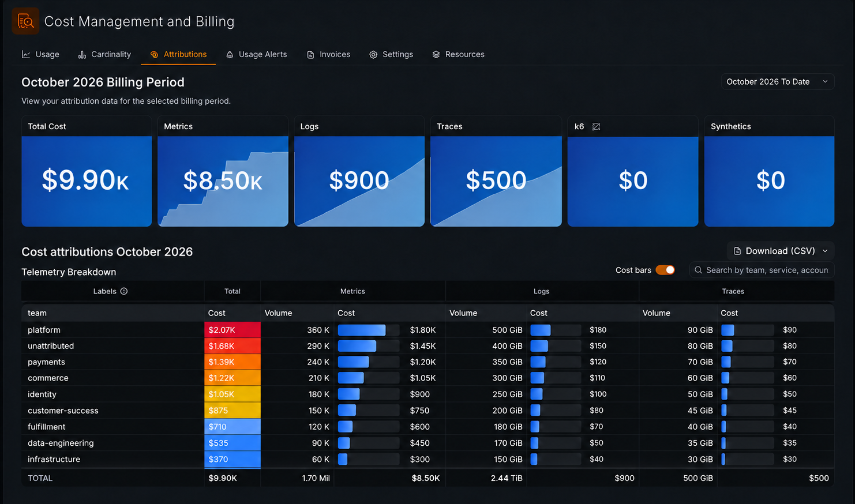
Task: Click the Cost Management and Billing logo icon
Action: tap(25, 21)
